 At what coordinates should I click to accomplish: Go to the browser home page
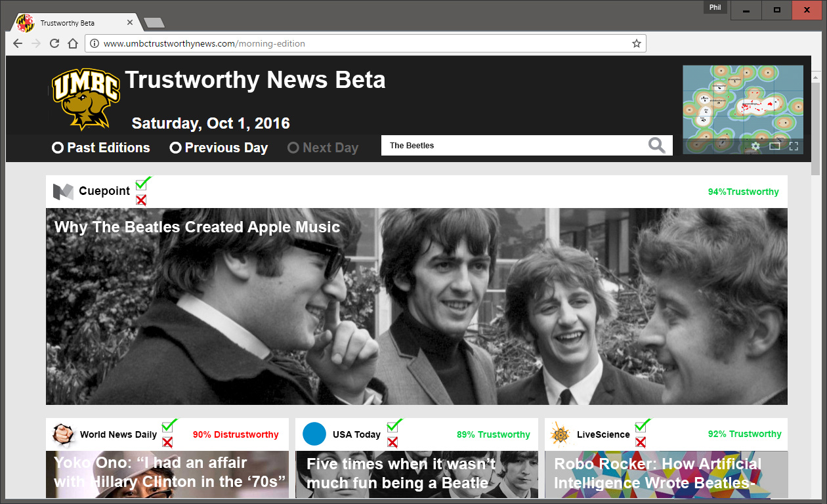(x=73, y=44)
